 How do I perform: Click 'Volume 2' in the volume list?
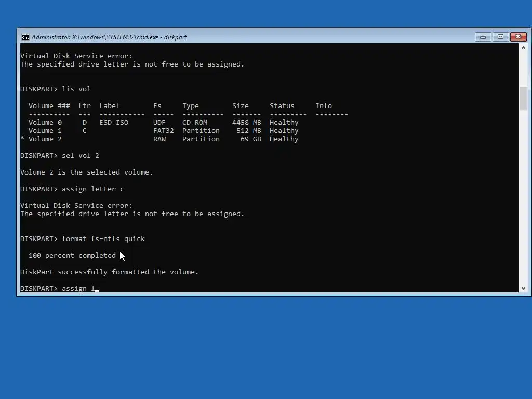45,139
